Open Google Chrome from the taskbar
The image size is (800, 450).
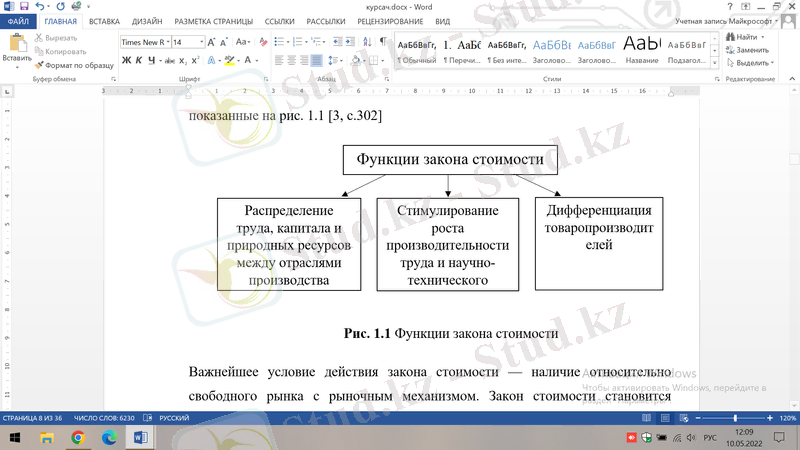(78, 437)
